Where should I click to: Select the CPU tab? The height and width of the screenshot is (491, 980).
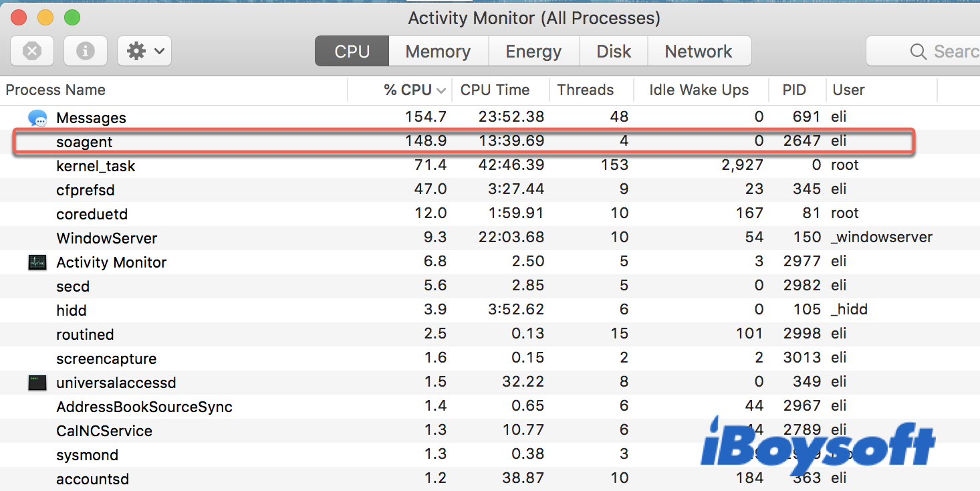click(352, 52)
